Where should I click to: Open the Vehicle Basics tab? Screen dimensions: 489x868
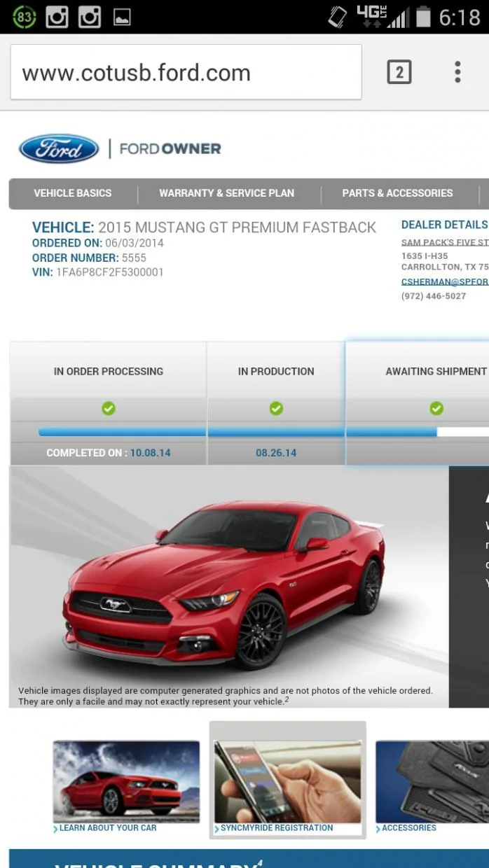pyautogui.click(x=73, y=193)
